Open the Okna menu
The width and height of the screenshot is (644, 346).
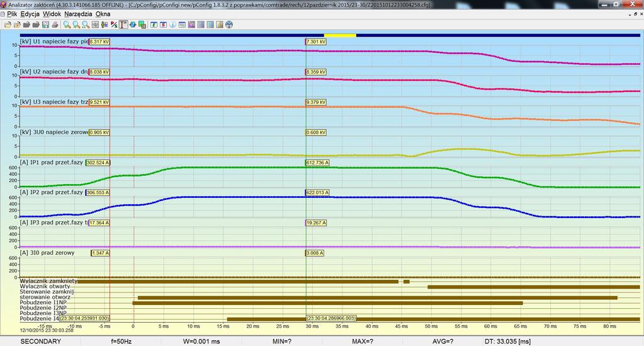click(103, 14)
